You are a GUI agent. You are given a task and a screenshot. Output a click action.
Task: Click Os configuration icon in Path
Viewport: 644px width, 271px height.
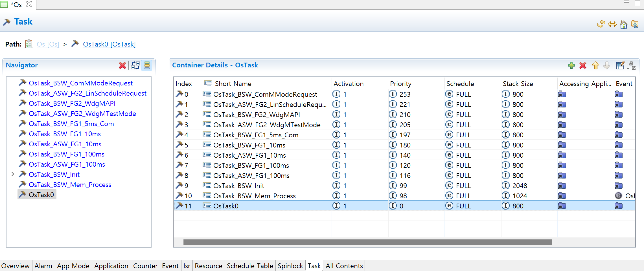coord(29,44)
